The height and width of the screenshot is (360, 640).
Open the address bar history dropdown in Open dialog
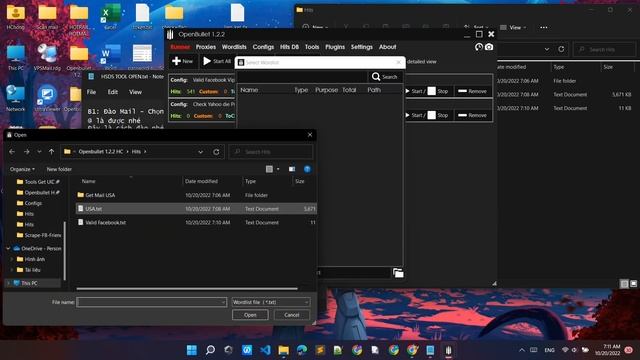200,152
